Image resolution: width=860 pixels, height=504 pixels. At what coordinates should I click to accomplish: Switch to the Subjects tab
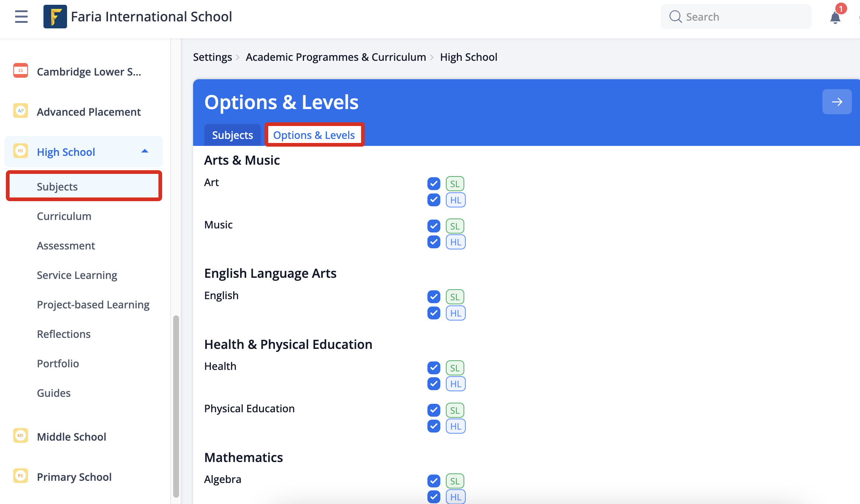[233, 135]
